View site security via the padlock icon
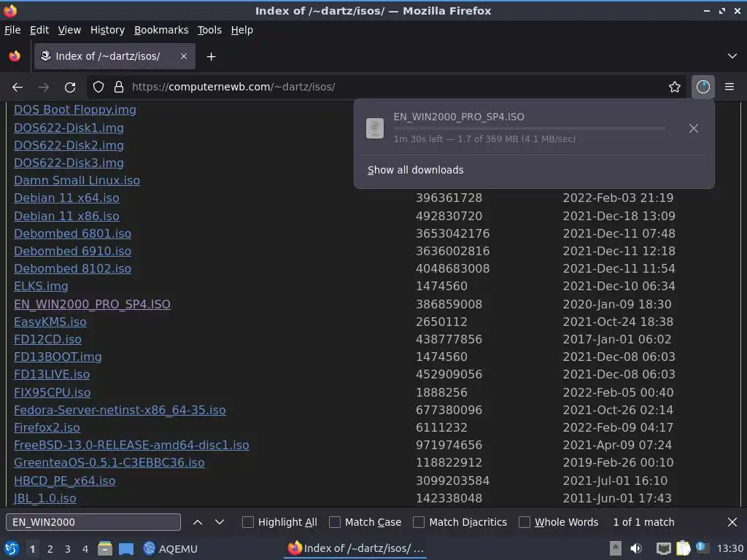The height and width of the screenshot is (560, 747). point(119,87)
